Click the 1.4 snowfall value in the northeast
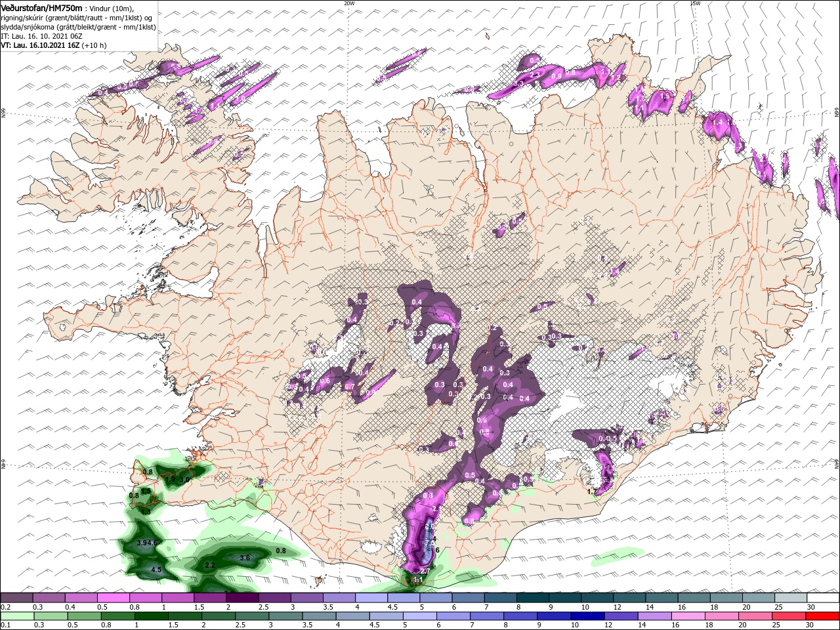 pos(717,122)
